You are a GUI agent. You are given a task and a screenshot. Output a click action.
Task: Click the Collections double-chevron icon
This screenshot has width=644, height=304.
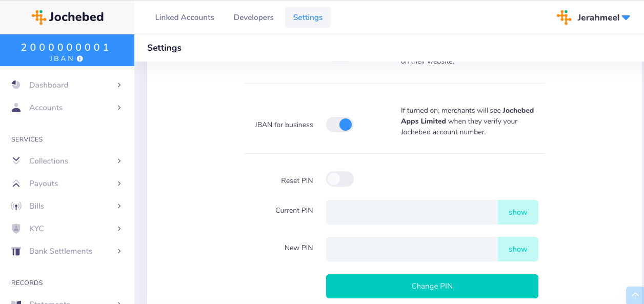click(16, 160)
